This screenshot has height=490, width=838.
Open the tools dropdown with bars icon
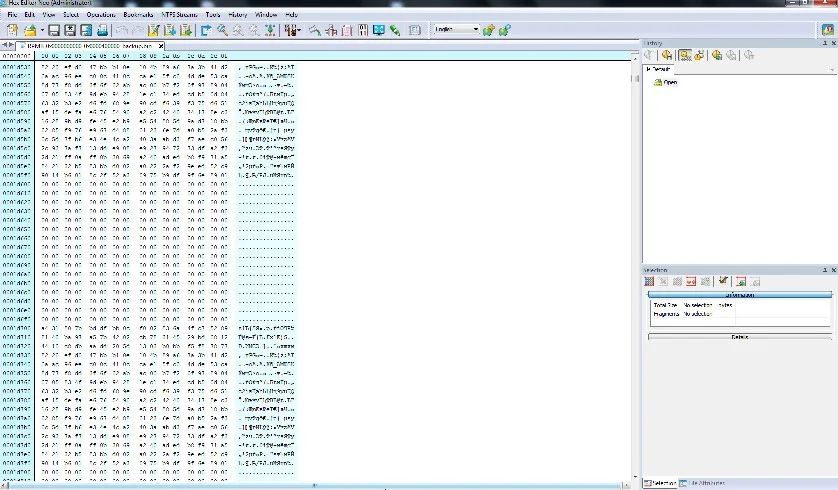[292, 30]
